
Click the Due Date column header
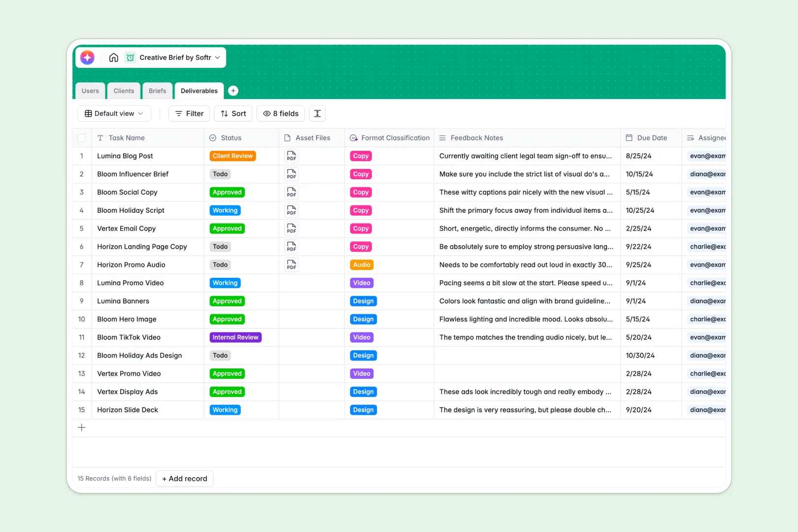pyautogui.click(x=651, y=138)
